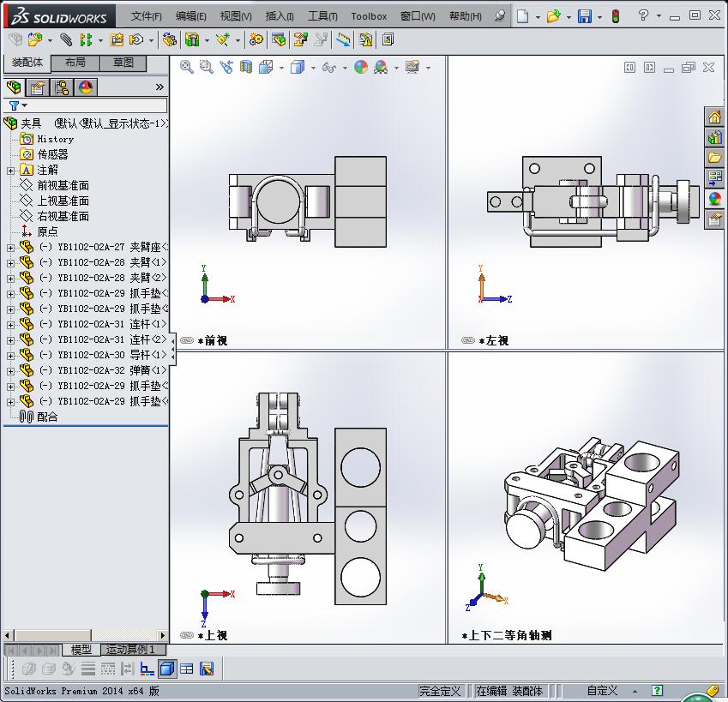Open the 文件(F) menu
Image resolution: width=728 pixels, height=702 pixels.
point(147,16)
